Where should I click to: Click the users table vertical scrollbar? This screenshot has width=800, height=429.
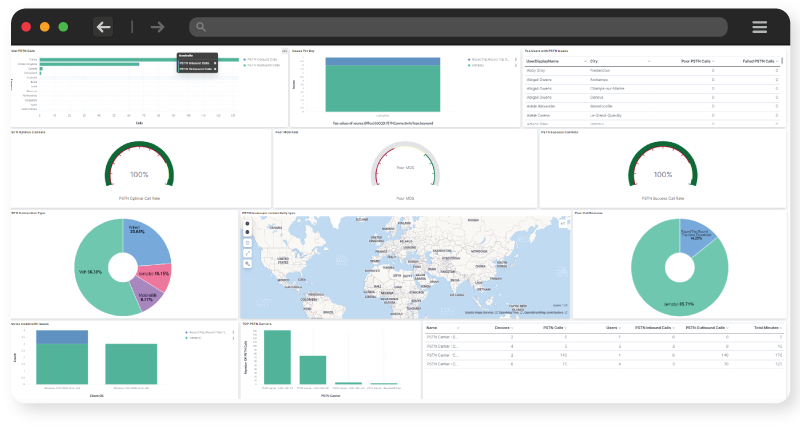(782, 61)
